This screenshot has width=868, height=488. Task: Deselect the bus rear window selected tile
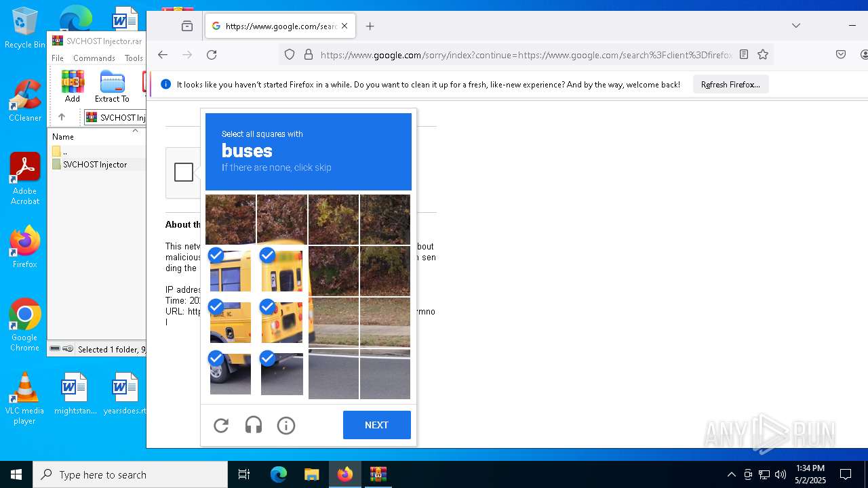[x=282, y=271]
